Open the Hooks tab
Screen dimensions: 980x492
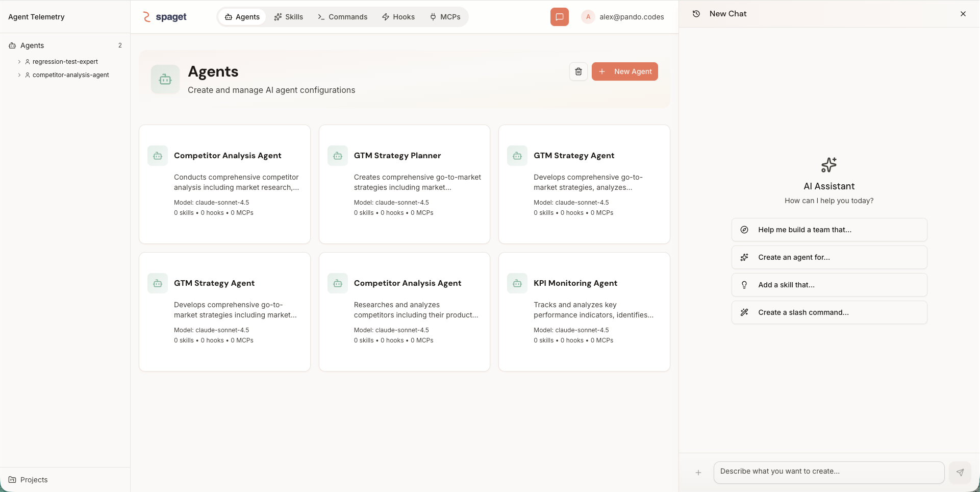point(398,17)
